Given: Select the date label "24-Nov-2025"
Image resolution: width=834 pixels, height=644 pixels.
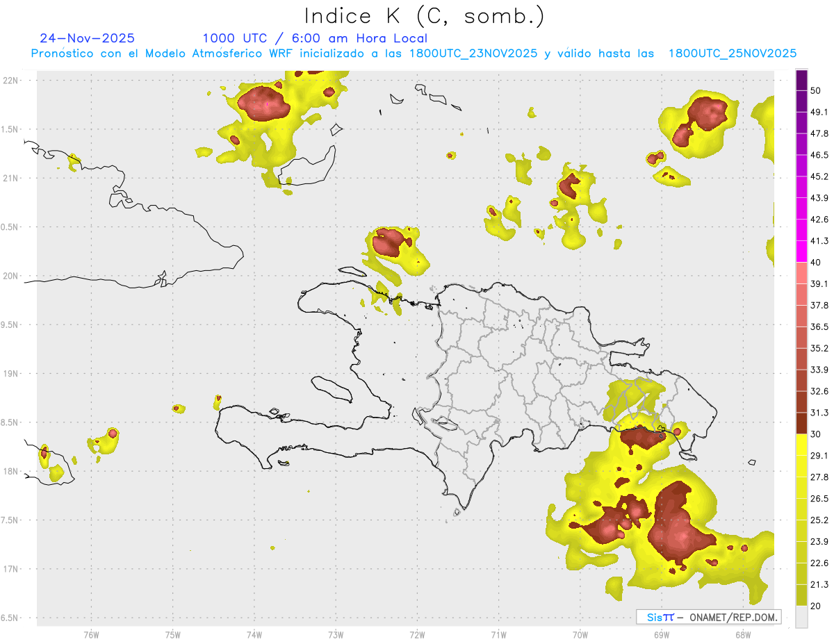Looking at the screenshot, I should 88,38.
